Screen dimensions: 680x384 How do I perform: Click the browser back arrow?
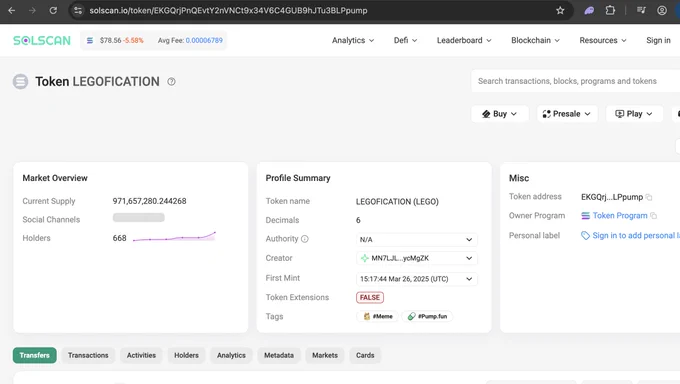(12, 10)
